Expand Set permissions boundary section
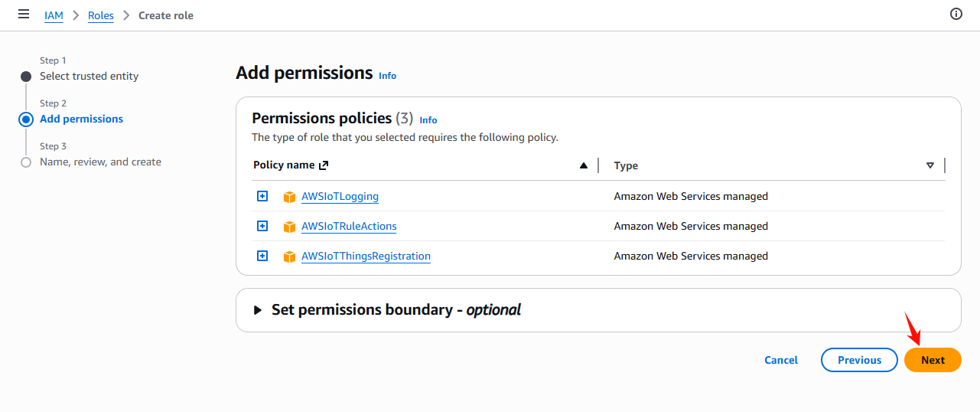This screenshot has height=412, width=980. [x=258, y=310]
